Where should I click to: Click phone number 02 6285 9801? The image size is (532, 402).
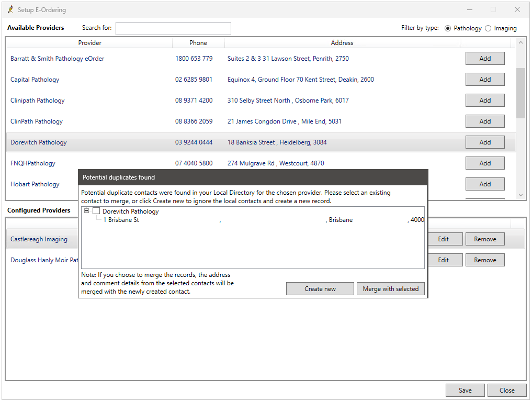coord(194,80)
